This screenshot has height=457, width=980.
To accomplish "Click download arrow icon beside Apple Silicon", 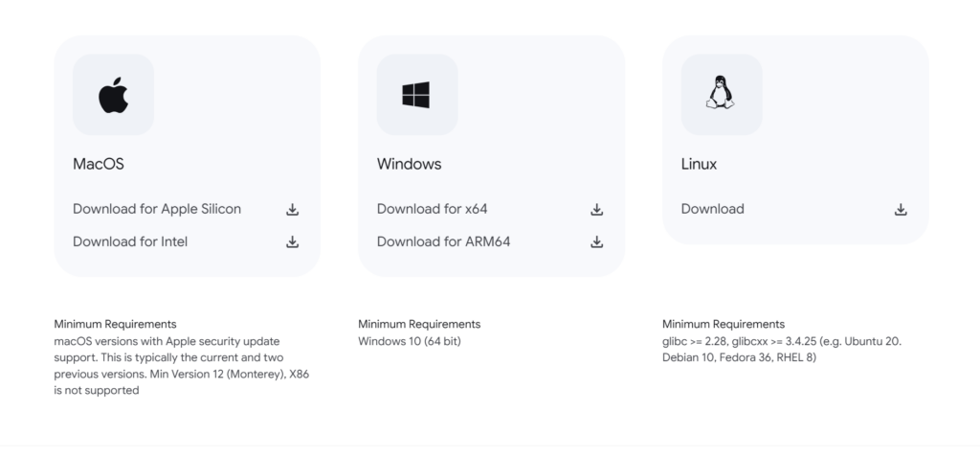I will (293, 210).
